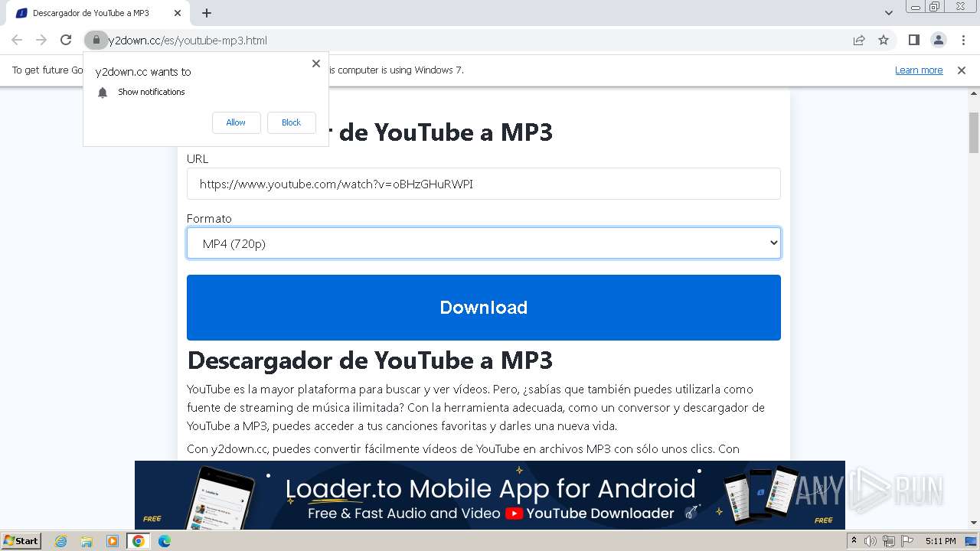Open a new tab with plus button
The width and height of the screenshot is (980, 551).
click(207, 13)
